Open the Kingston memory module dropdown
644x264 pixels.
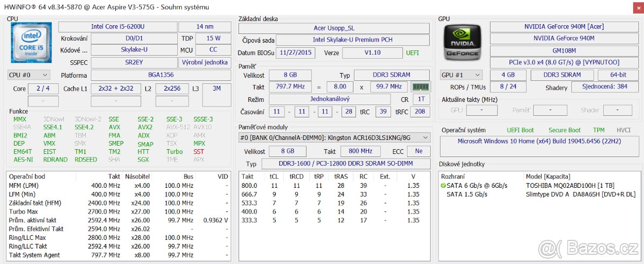(334, 138)
